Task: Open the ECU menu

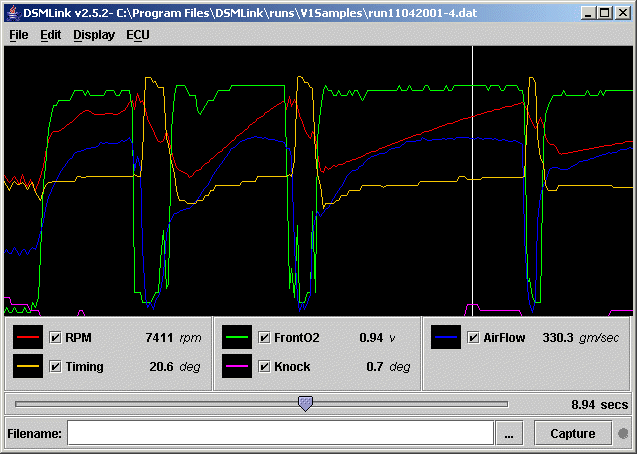Action: (137, 34)
